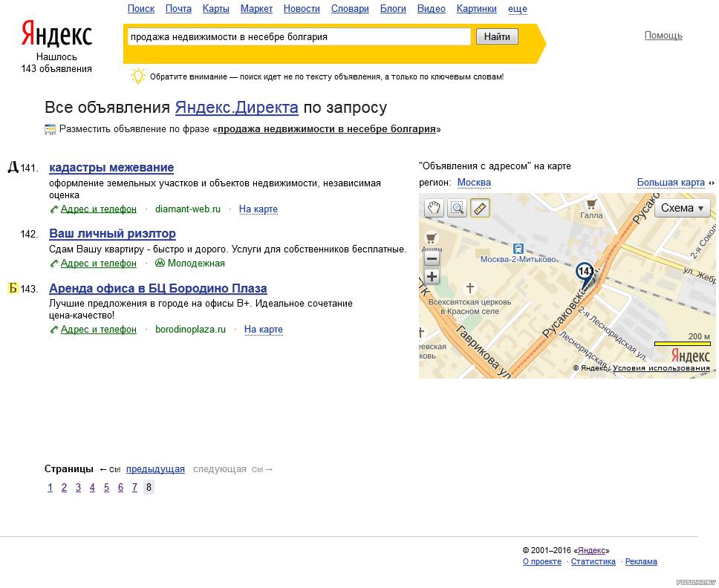The height and width of the screenshot is (588, 719).
Task: Go to results page 4
Action: [92, 487]
